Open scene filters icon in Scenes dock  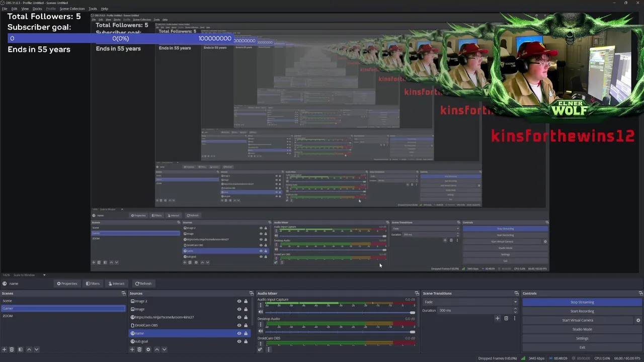(20, 349)
